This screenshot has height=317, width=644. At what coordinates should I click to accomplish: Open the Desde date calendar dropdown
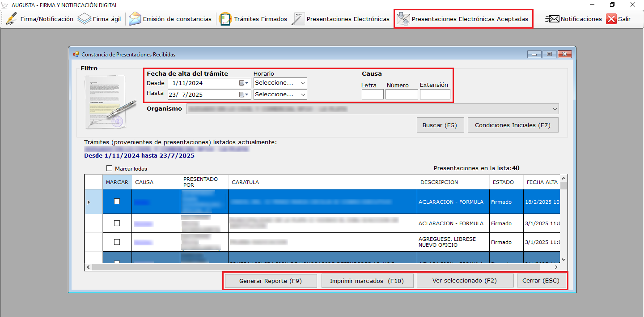(x=244, y=83)
